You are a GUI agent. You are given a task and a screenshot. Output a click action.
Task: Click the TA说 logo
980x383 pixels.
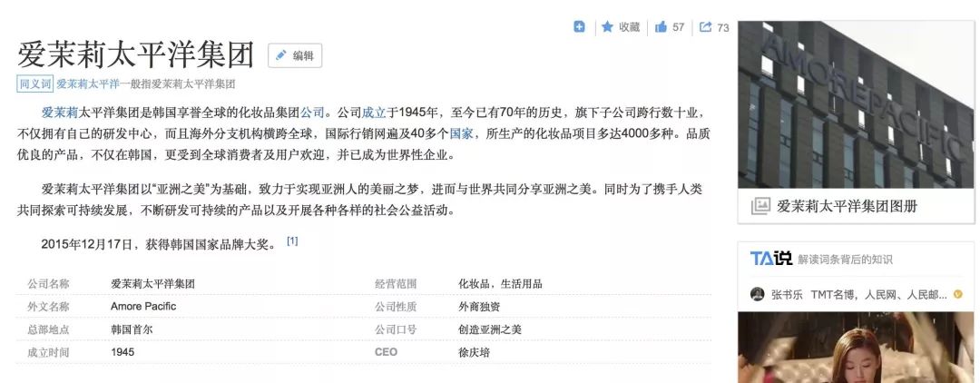770,259
